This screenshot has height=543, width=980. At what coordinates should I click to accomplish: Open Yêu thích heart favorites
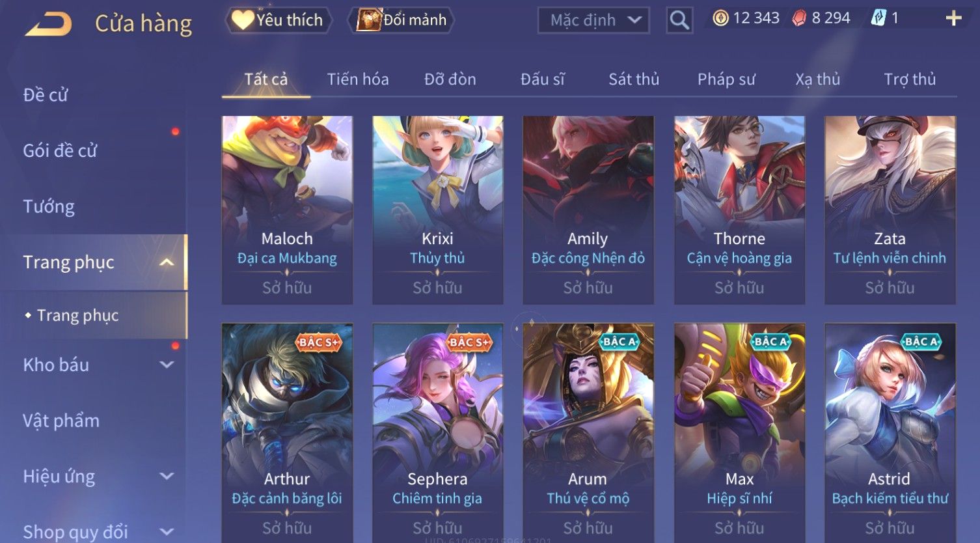coord(278,20)
